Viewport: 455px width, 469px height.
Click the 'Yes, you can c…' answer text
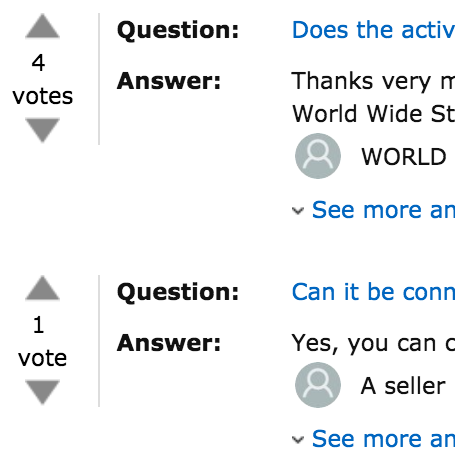373,343
